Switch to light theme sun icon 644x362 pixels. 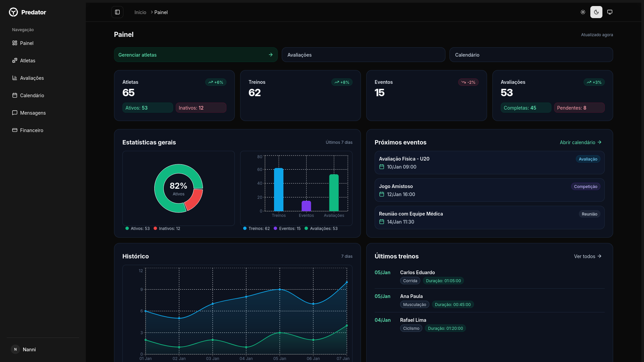[x=583, y=12]
